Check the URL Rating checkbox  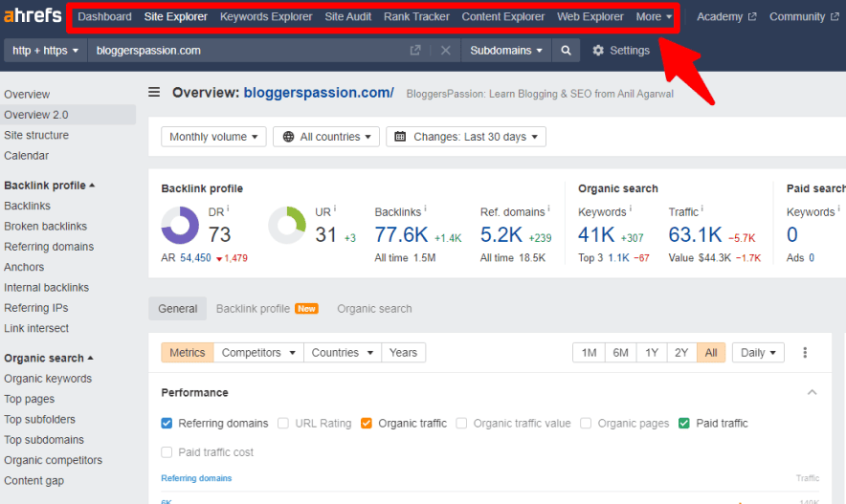point(283,423)
